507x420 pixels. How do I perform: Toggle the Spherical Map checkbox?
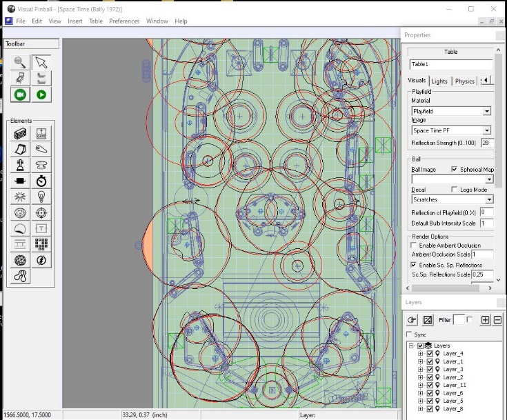(x=455, y=169)
